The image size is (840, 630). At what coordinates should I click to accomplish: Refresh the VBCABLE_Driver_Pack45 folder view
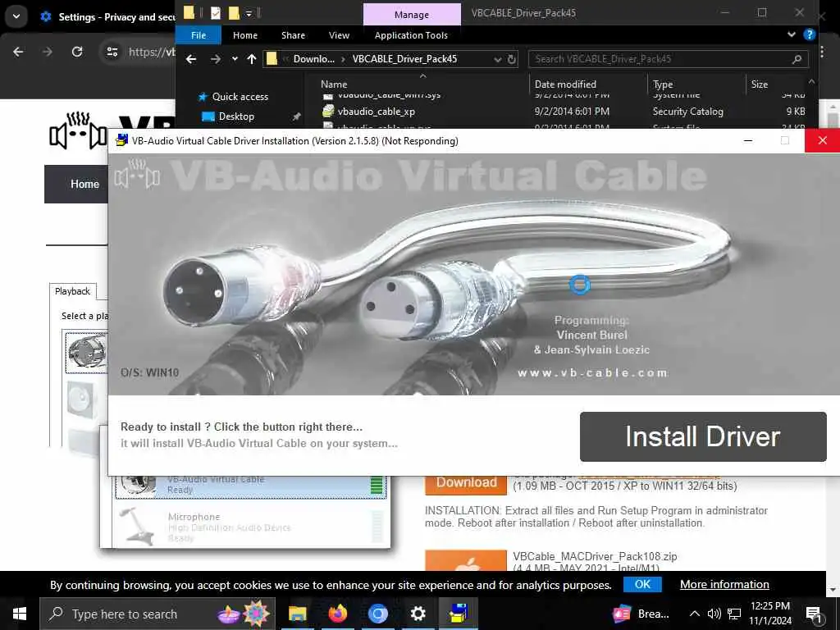tap(512, 59)
